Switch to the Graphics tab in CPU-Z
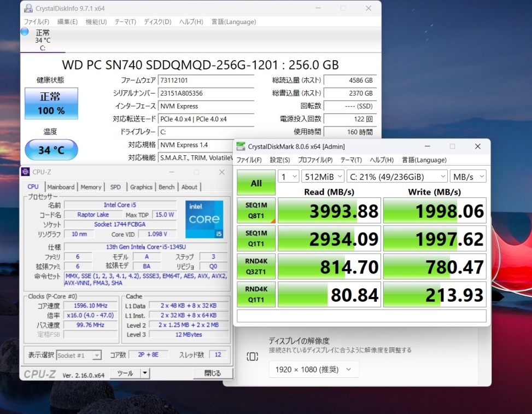 pyautogui.click(x=141, y=187)
